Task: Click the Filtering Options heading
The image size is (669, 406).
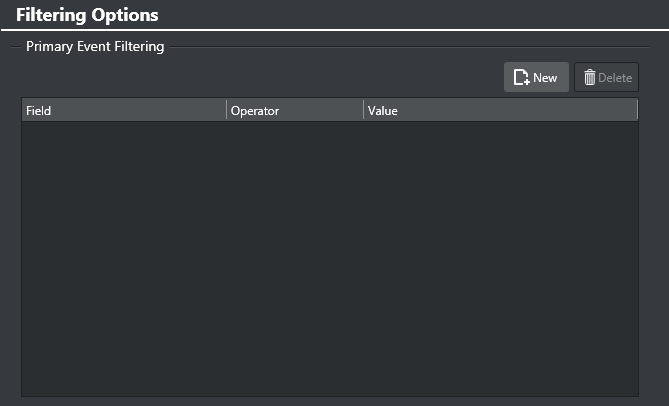Action: click(87, 16)
